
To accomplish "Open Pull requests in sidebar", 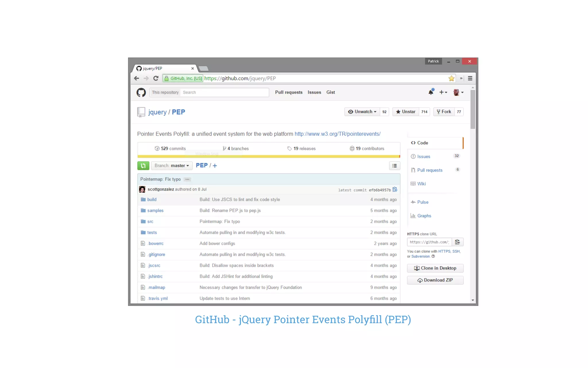I will pyautogui.click(x=435, y=170).
